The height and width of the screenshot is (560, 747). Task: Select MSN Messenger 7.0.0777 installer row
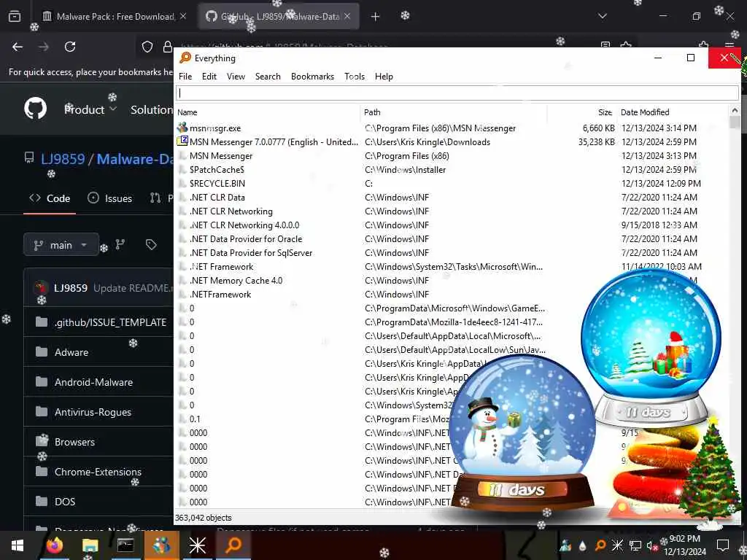pyautogui.click(x=452, y=142)
